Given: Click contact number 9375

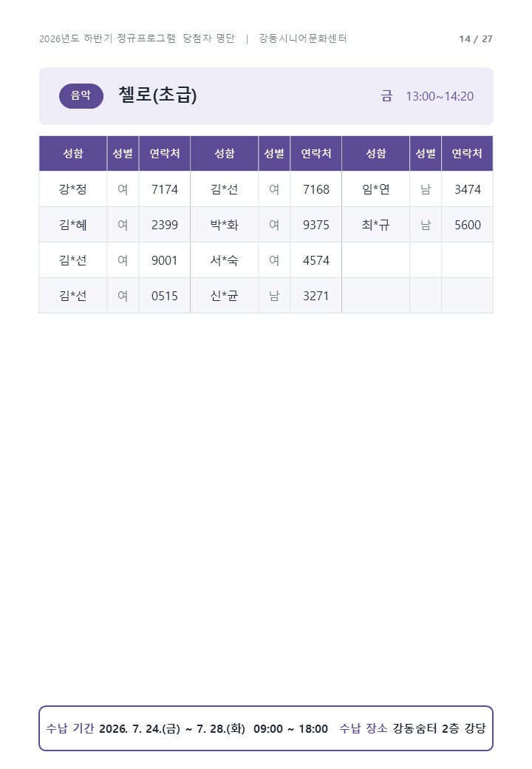Looking at the screenshot, I should pos(316,225).
